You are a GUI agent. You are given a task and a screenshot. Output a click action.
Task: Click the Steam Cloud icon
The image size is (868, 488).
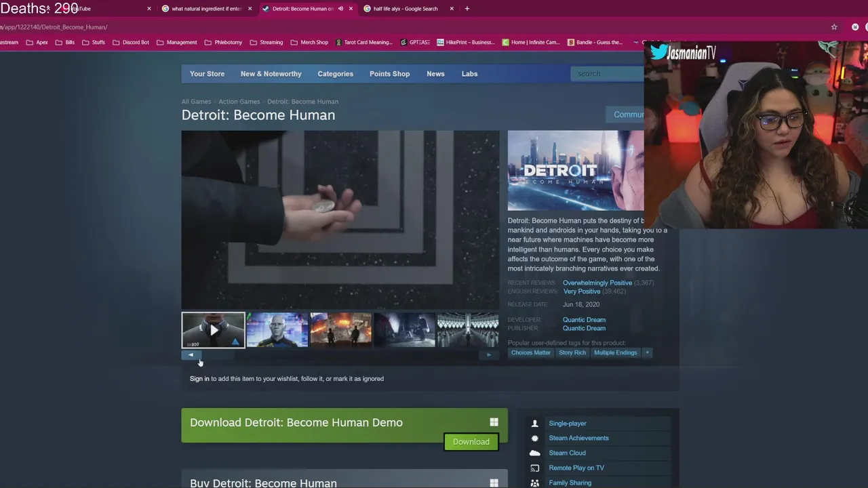click(x=534, y=453)
